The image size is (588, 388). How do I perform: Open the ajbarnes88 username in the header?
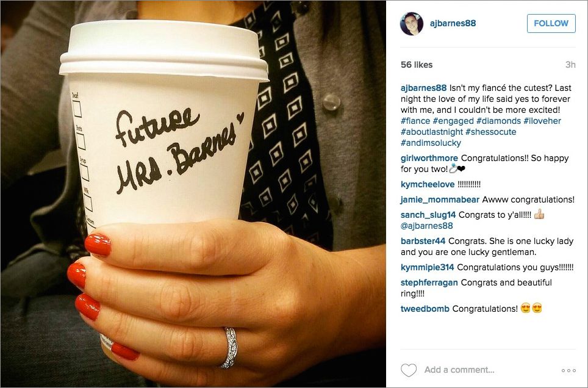coord(453,23)
